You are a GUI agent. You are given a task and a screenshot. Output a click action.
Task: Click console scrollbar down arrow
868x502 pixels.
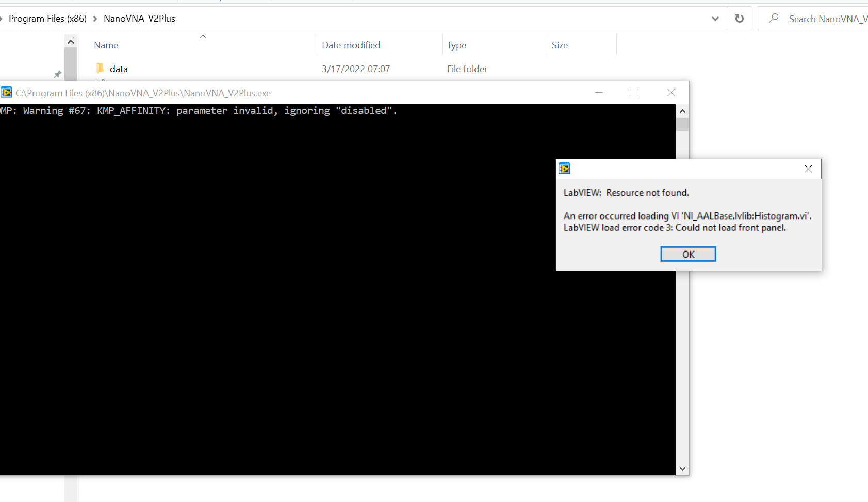pos(682,468)
